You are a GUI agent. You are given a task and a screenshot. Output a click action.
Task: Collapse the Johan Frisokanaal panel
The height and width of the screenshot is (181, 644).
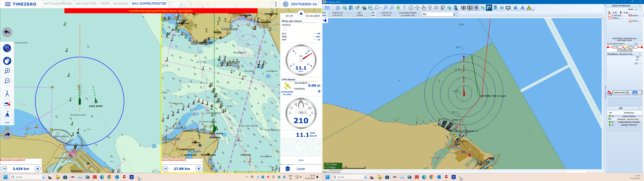pos(640,6)
